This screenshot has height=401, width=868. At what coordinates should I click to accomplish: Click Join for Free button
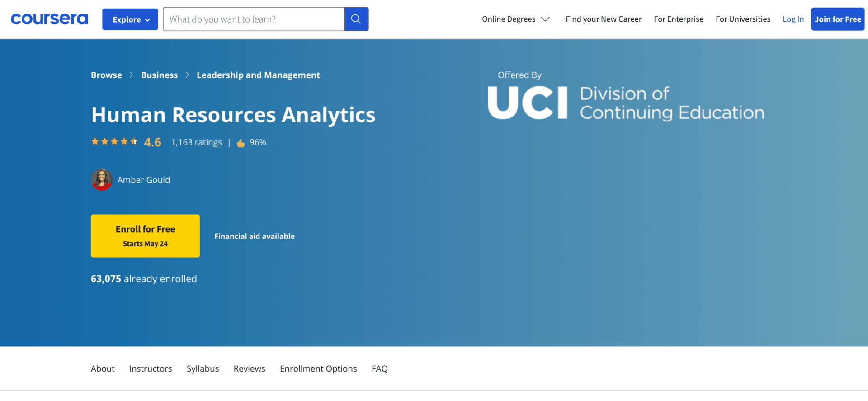click(837, 19)
